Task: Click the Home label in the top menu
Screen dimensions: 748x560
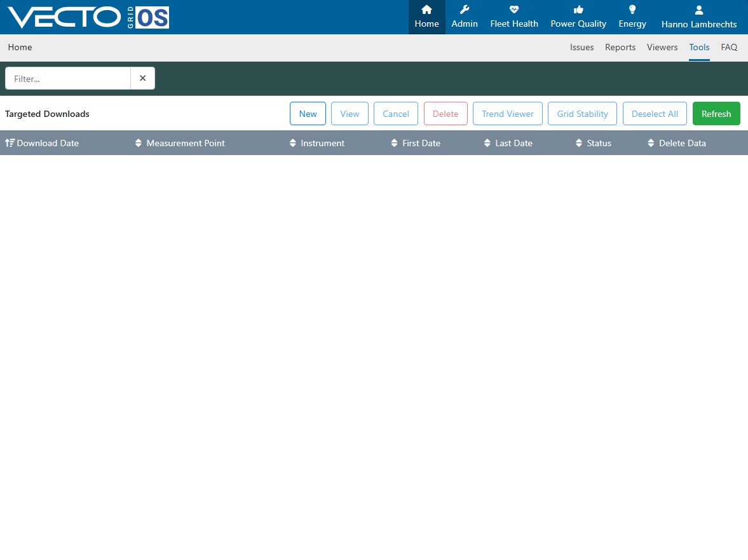Action: click(x=426, y=24)
